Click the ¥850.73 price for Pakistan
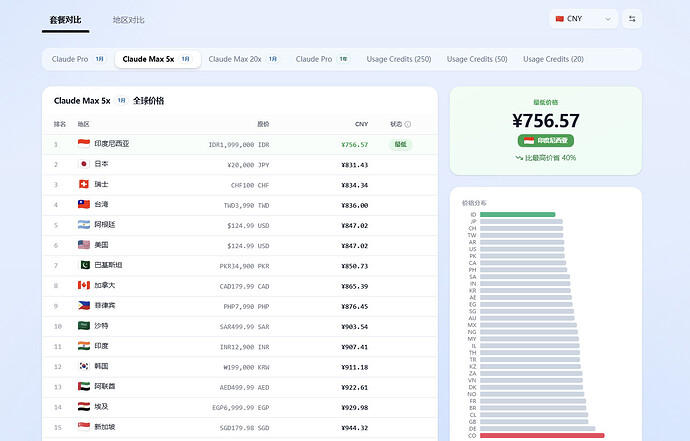Image resolution: width=690 pixels, height=441 pixels. [x=355, y=266]
